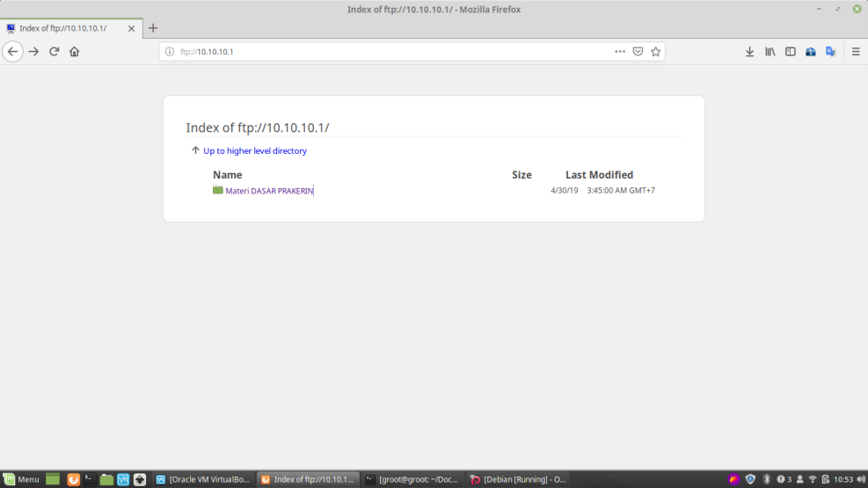Toggle Bluetooth from the system tray
The image size is (868, 488).
pyautogui.click(x=766, y=479)
